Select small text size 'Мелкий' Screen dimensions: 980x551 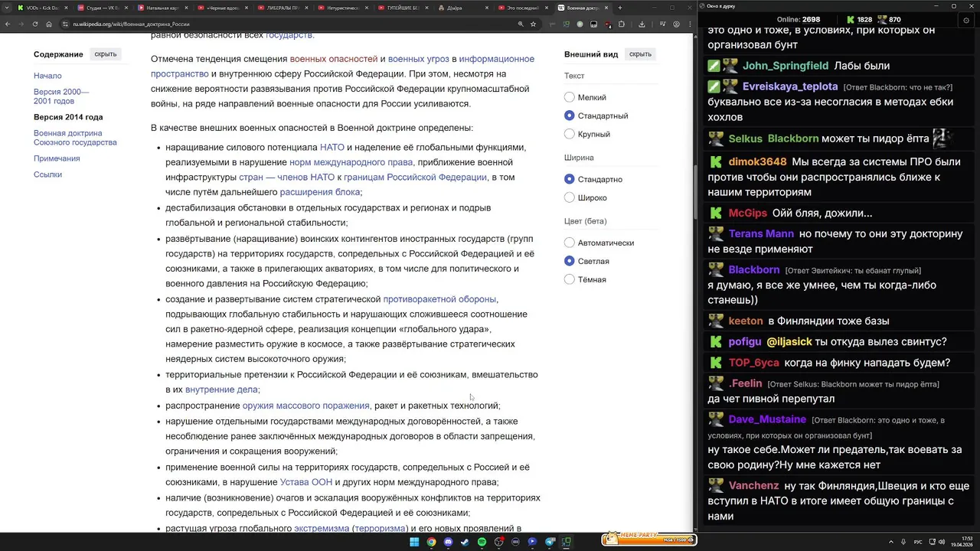(569, 97)
